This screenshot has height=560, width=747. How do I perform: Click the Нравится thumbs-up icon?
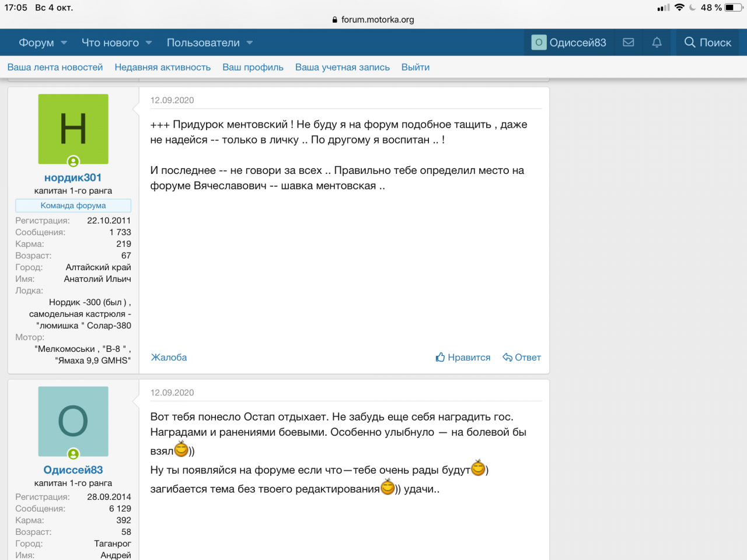point(441,357)
